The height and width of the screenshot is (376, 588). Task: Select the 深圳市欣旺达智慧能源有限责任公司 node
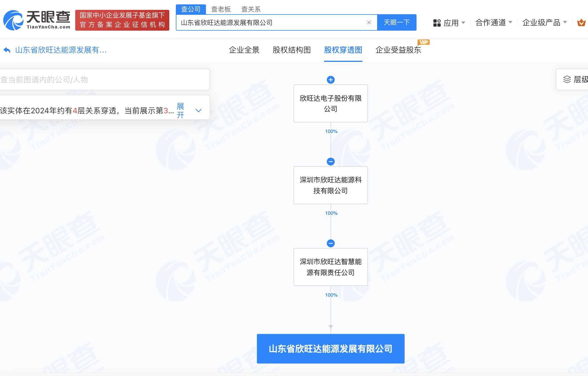pyautogui.click(x=331, y=267)
